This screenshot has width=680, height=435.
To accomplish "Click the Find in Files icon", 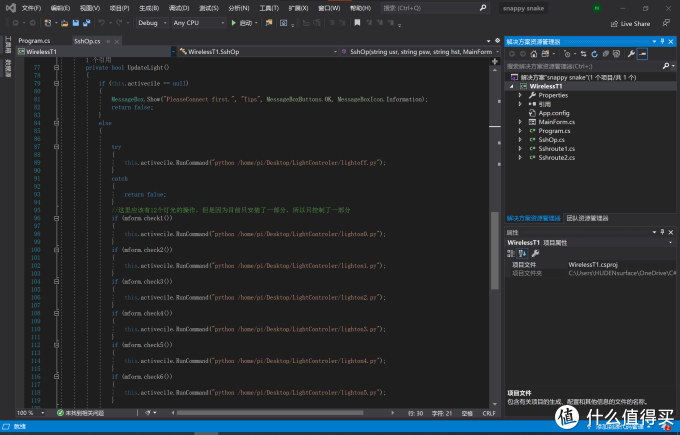I will click(269, 23).
